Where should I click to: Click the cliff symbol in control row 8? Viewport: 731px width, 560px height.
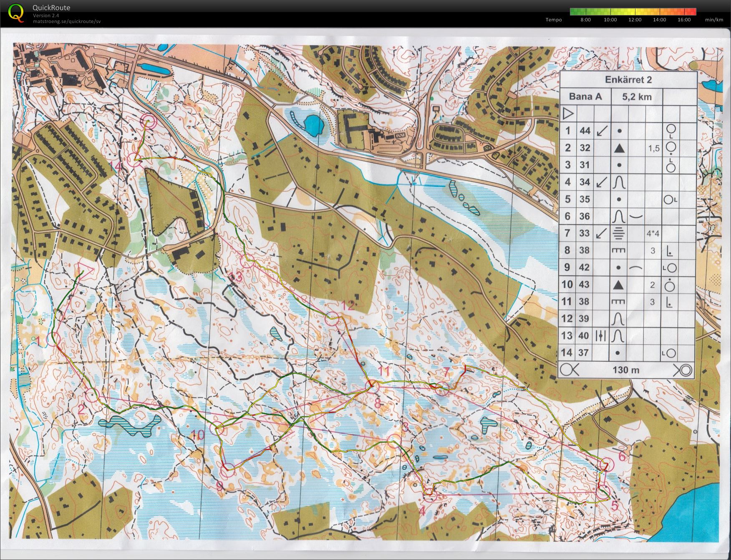(x=619, y=250)
